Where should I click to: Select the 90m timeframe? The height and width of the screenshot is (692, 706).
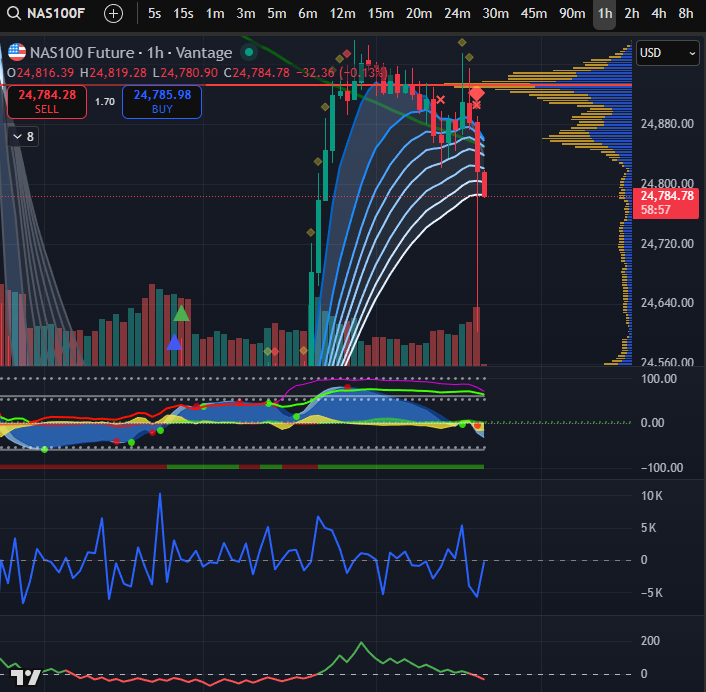click(x=572, y=14)
